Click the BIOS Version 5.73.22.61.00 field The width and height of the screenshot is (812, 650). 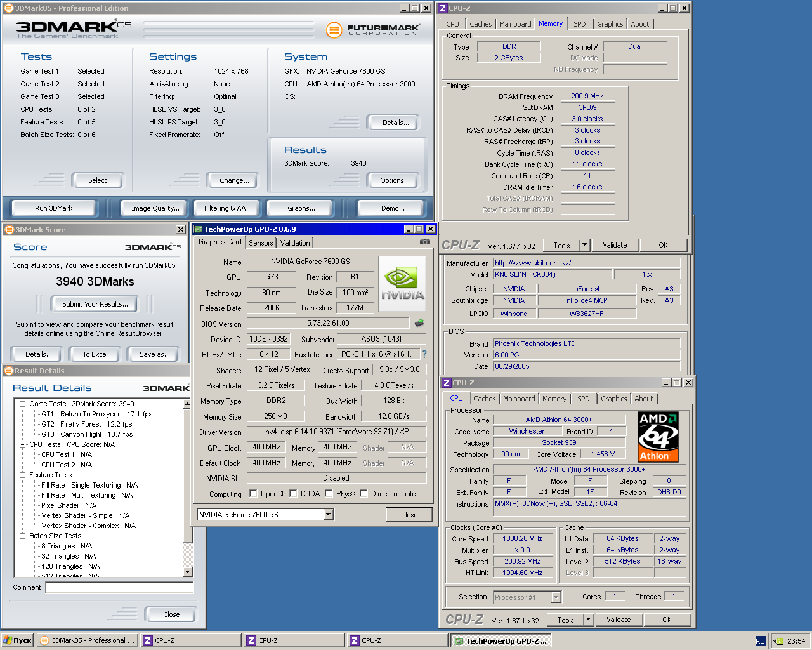pyautogui.click(x=329, y=323)
